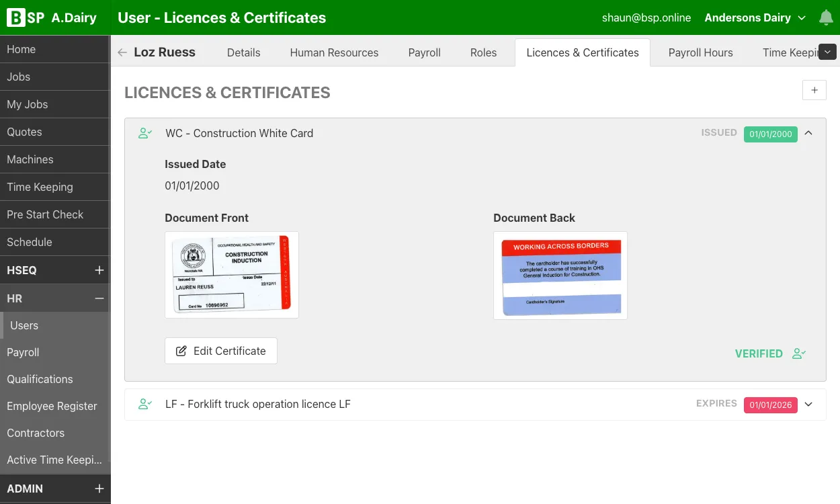Select Users under HR

(x=56, y=325)
